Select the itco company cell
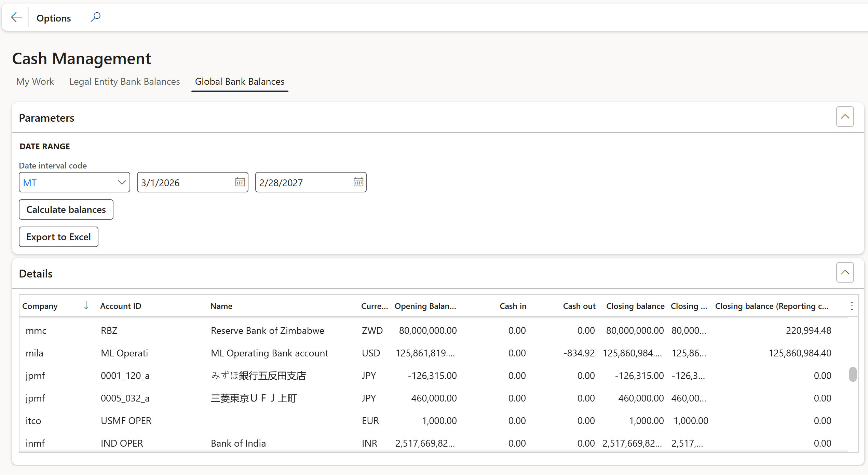This screenshot has width=868, height=475. click(x=33, y=421)
